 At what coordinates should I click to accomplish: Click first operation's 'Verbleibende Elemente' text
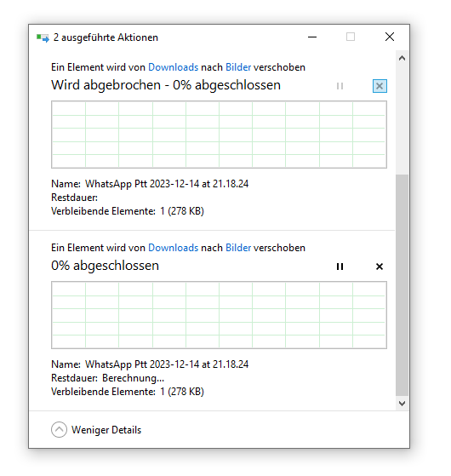click(x=128, y=211)
